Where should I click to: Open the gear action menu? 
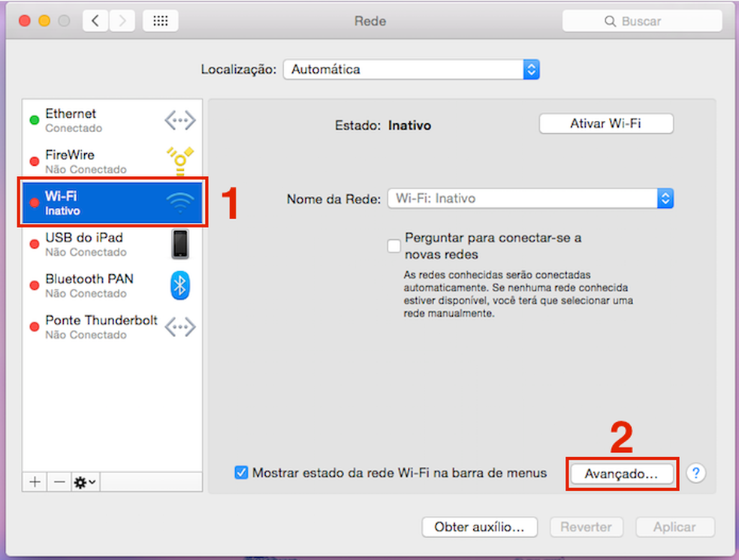(x=86, y=482)
